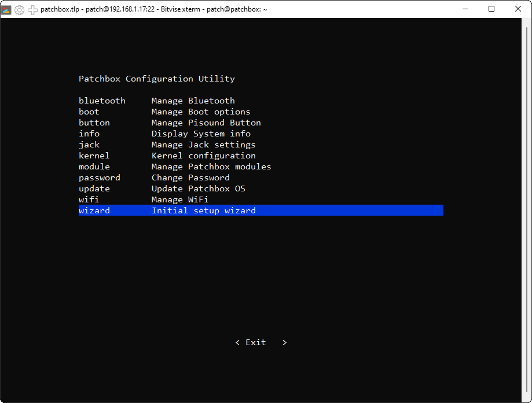Click 'Initial setup wizard' description text
Viewport: 532px width, 403px height.
[204, 210]
